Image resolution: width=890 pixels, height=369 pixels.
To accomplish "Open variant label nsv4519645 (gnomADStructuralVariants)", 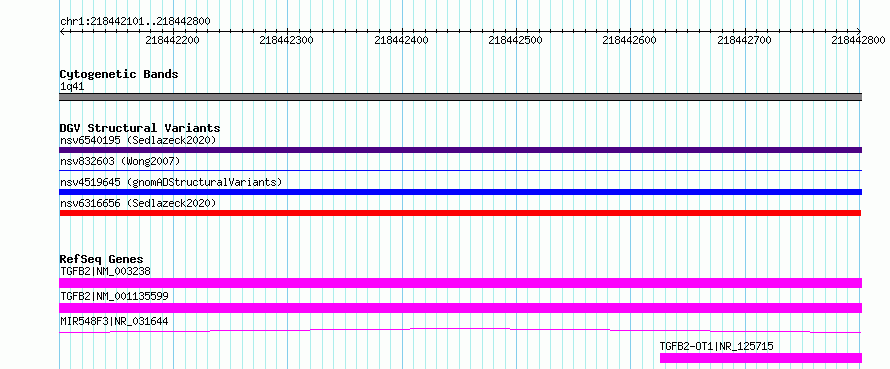I will (x=171, y=182).
